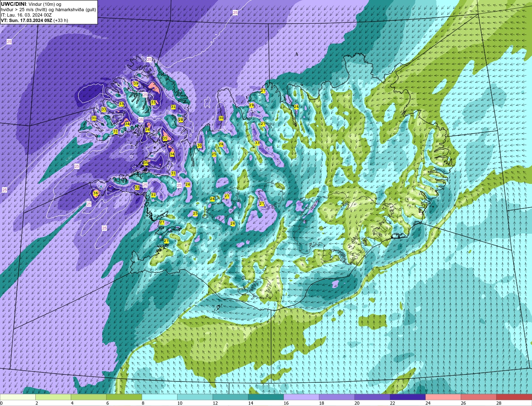Click the legend tick label "16"
This screenshot has width=532, height=406.
[x=286, y=403]
